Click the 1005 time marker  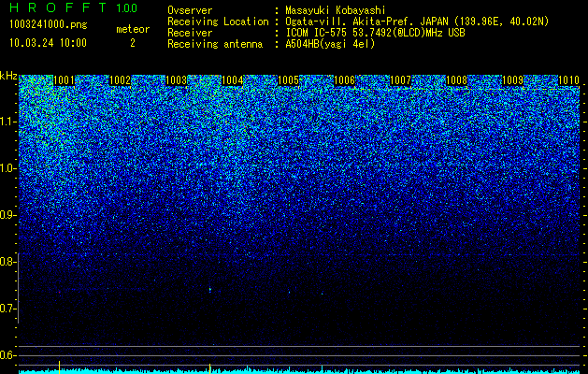click(x=288, y=80)
